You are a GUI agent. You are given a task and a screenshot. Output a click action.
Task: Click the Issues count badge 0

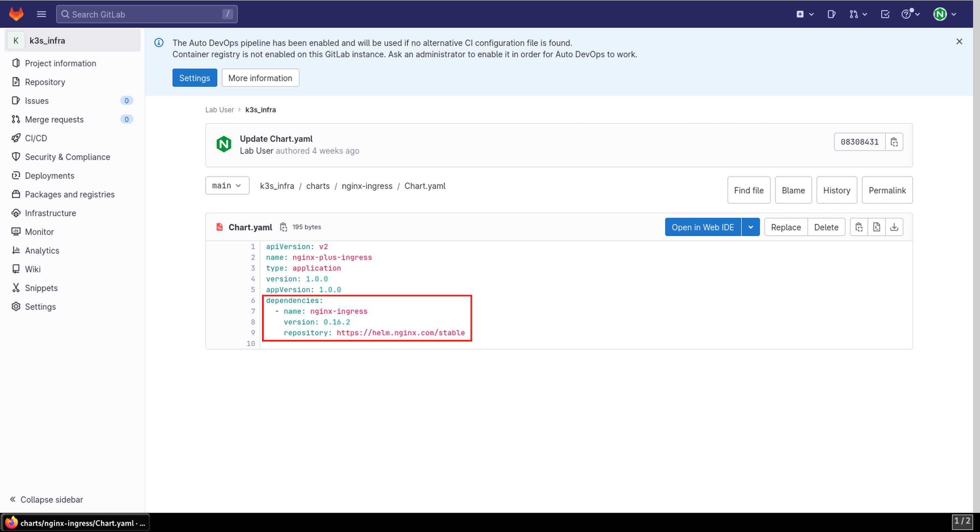point(127,100)
